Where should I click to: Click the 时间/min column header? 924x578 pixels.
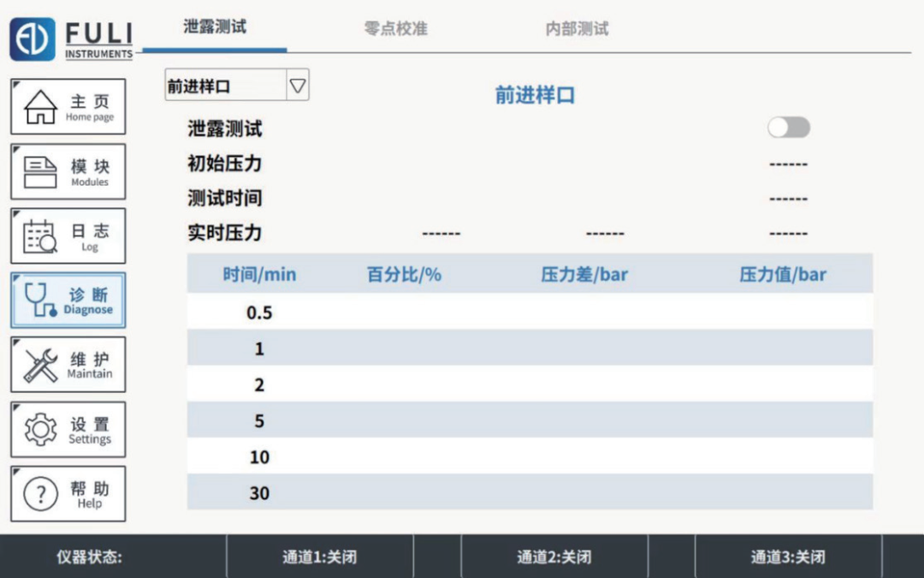coord(259,274)
